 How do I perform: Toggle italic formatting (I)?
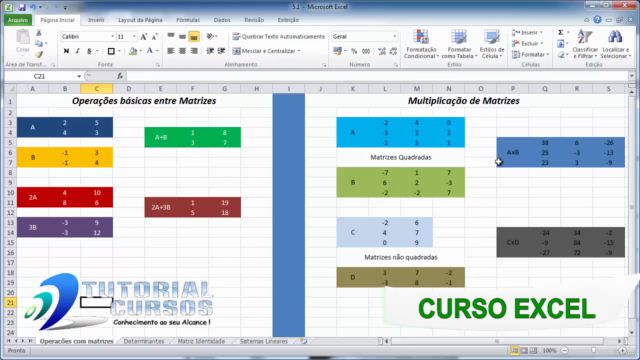78,51
